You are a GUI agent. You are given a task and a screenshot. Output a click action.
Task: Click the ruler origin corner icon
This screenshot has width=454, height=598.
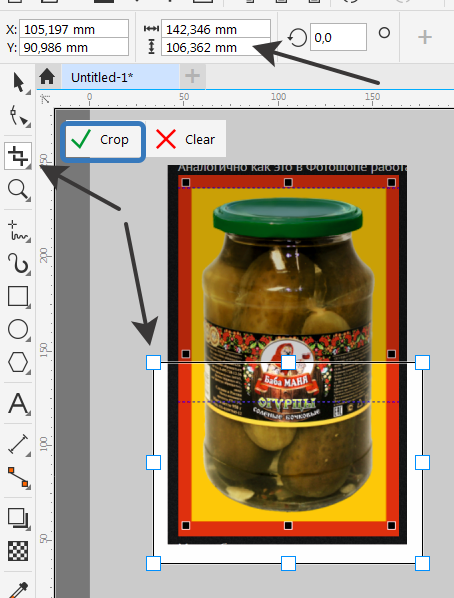pos(45,99)
